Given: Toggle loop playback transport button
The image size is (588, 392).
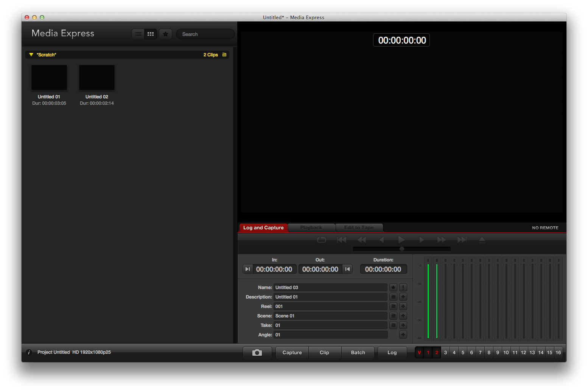Looking at the screenshot, I should [322, 240].
